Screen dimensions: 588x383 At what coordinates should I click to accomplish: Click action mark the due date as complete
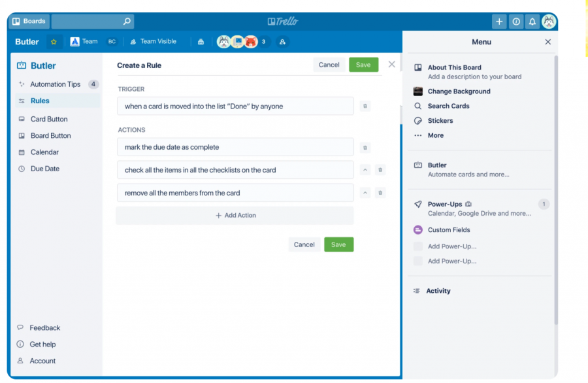coord(235,147)
